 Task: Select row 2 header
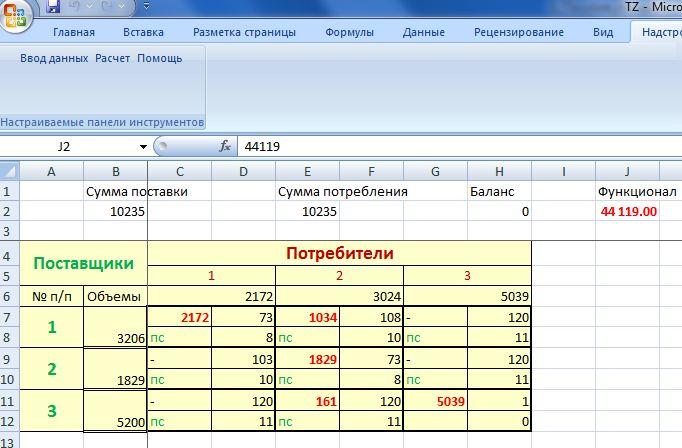click(x=10, y=211)
